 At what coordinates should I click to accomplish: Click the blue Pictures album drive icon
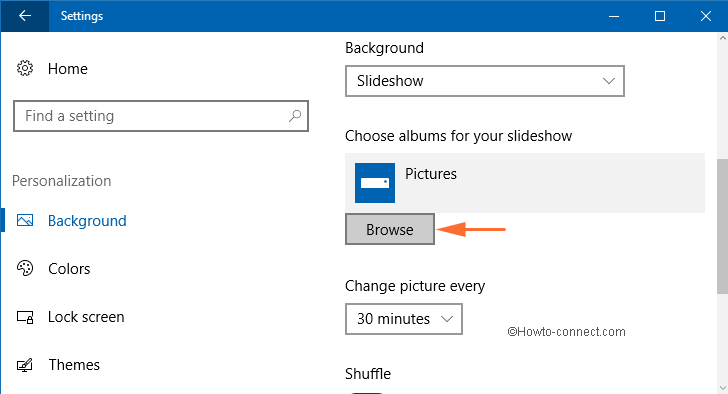pyautogui.click(x=375, y=183)
